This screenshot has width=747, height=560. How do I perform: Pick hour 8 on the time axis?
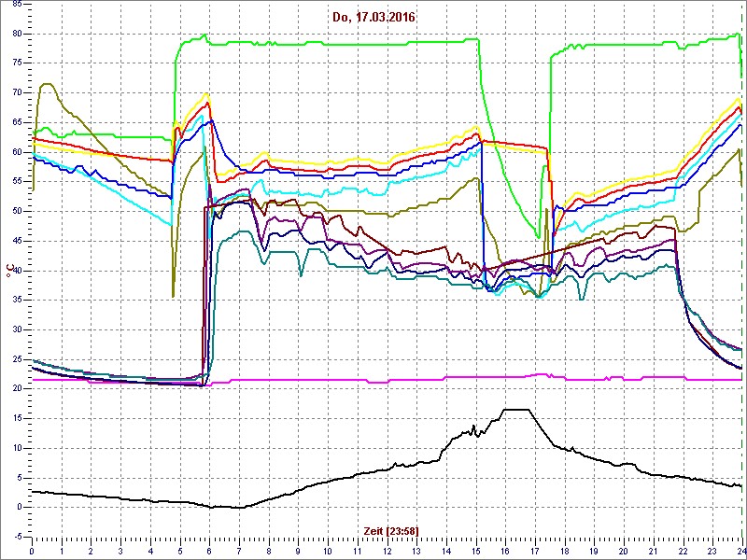(268, 551)
